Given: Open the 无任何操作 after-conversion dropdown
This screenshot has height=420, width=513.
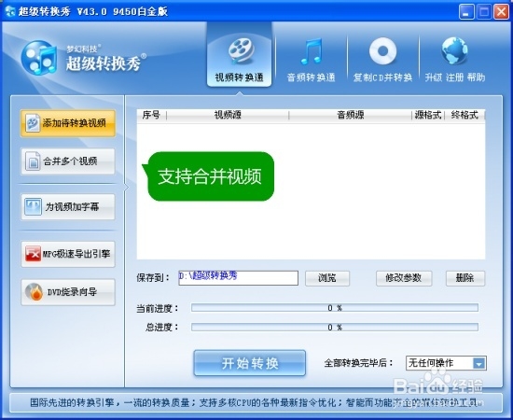Looking at the screenshot, I should [446, 363].
